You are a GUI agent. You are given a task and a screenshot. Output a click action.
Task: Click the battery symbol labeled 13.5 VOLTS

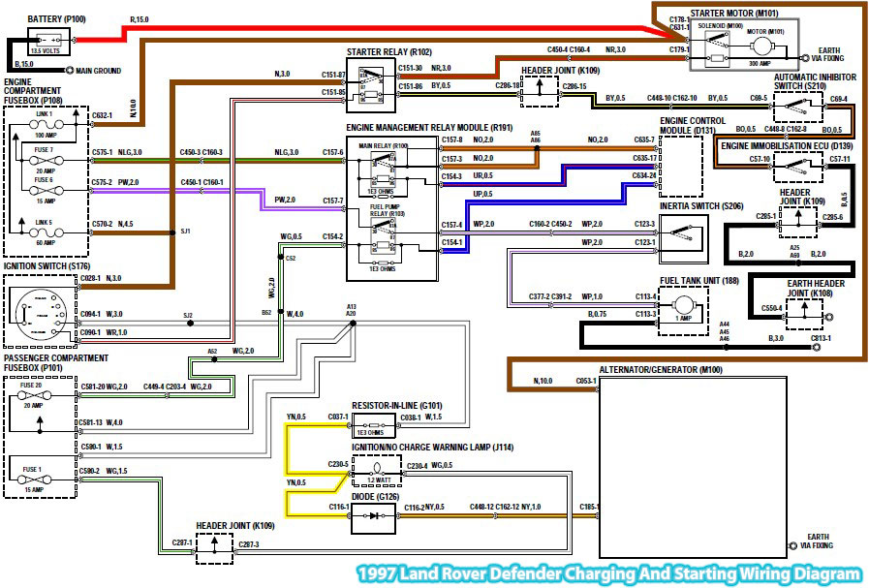(48, 41)
